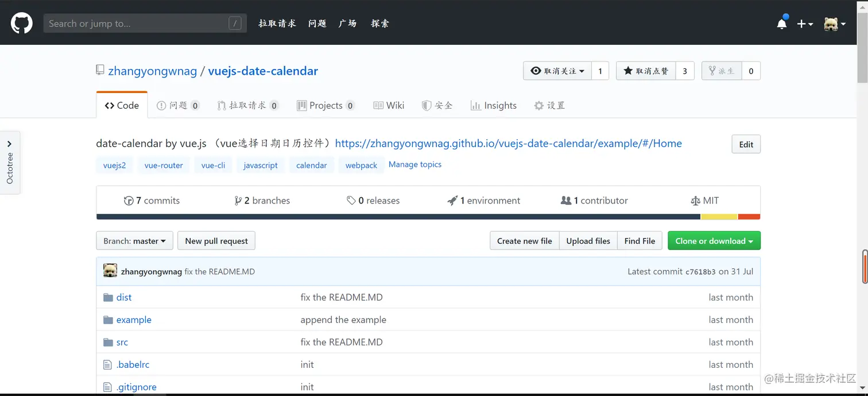Select the vuejs2 topic tag
The image size is (868, 396).
tap(114, 165)
